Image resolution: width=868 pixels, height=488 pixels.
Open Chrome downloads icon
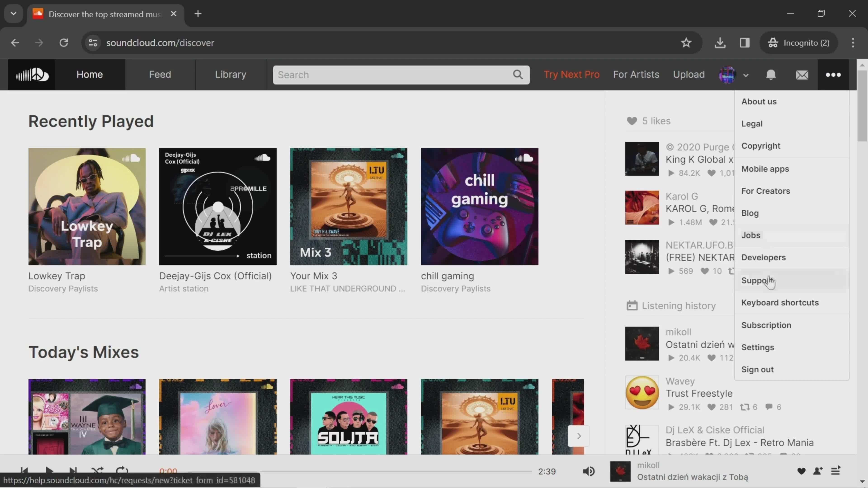click(x=720, y=43)
